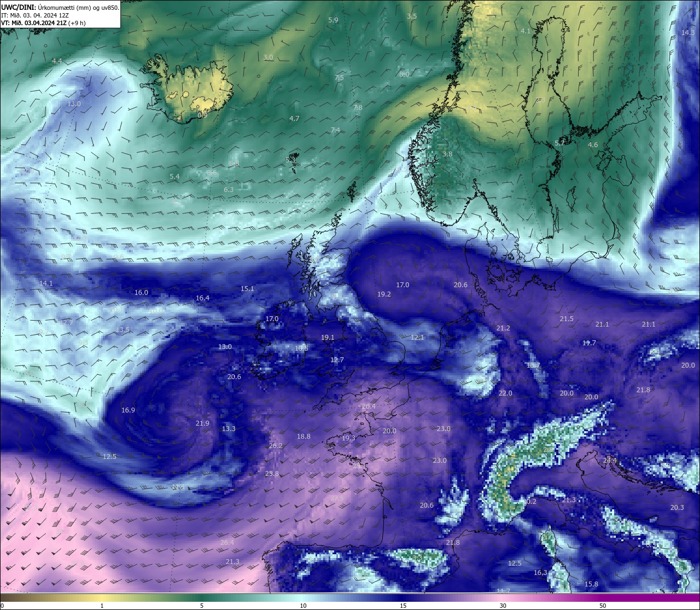
Task: Click the '15' tick on the color scale
Action: 403,606
